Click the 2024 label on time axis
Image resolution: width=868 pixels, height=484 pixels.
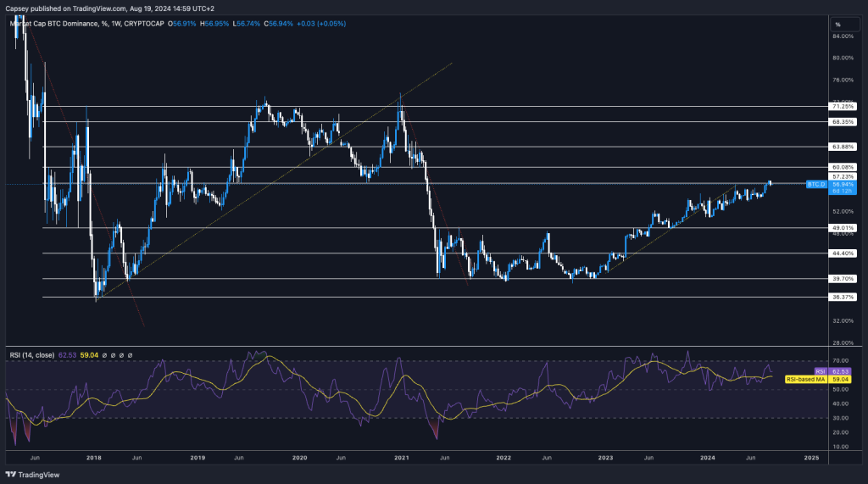709,457
